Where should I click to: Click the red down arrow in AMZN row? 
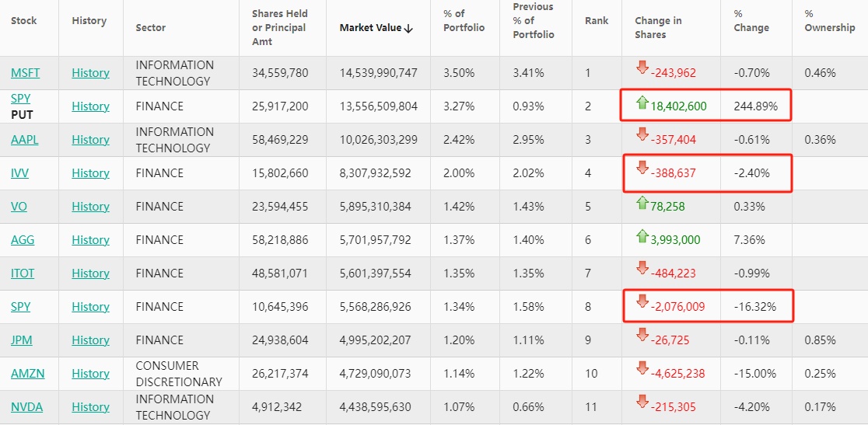[642, 368]
